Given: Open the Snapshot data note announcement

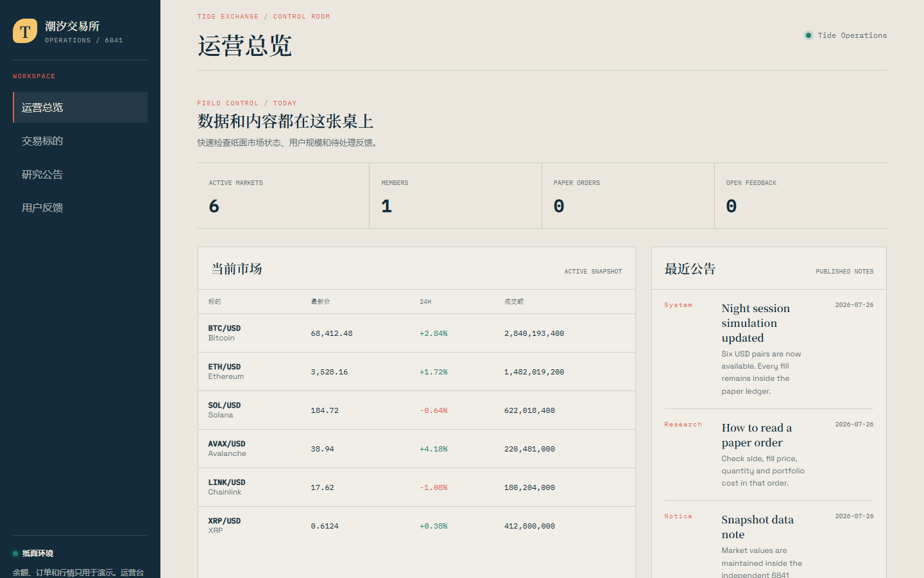Looking at the screenshot, I should 757,527.
